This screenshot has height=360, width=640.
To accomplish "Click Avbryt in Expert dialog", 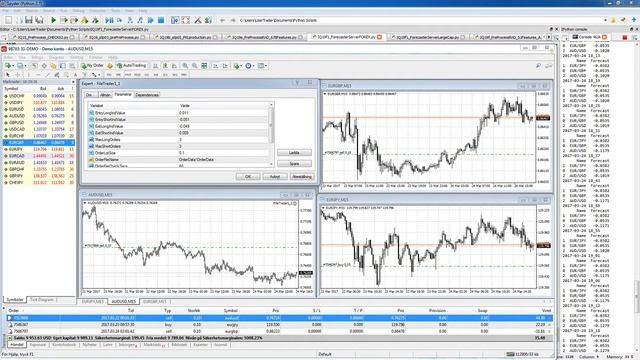I will (x=275, y=177).
